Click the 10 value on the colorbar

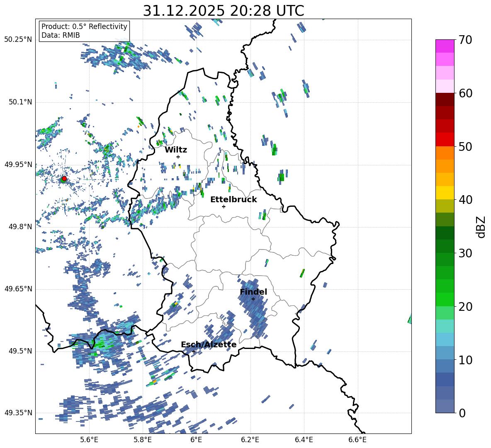point(465,360)
